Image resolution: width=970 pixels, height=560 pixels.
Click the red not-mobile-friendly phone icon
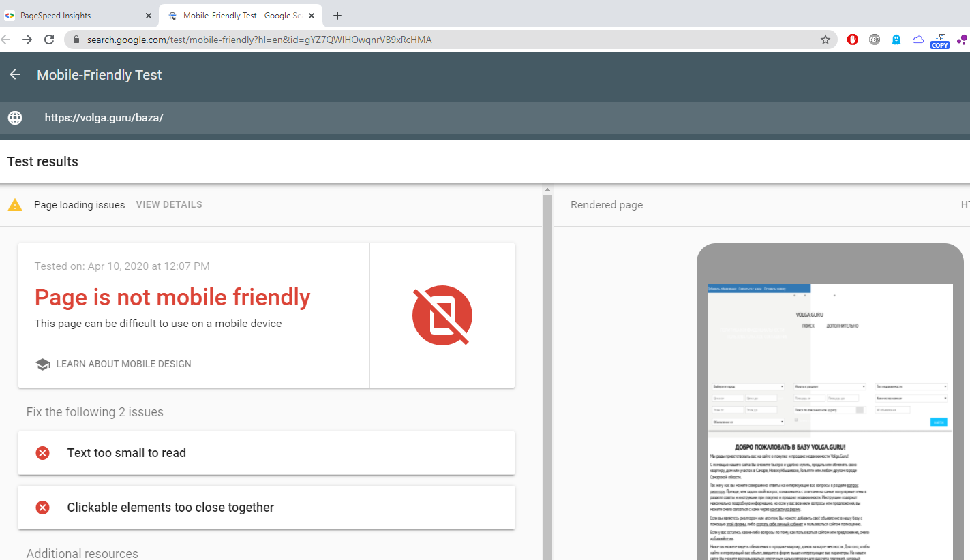pyautogui.click(x=442, y=315)
